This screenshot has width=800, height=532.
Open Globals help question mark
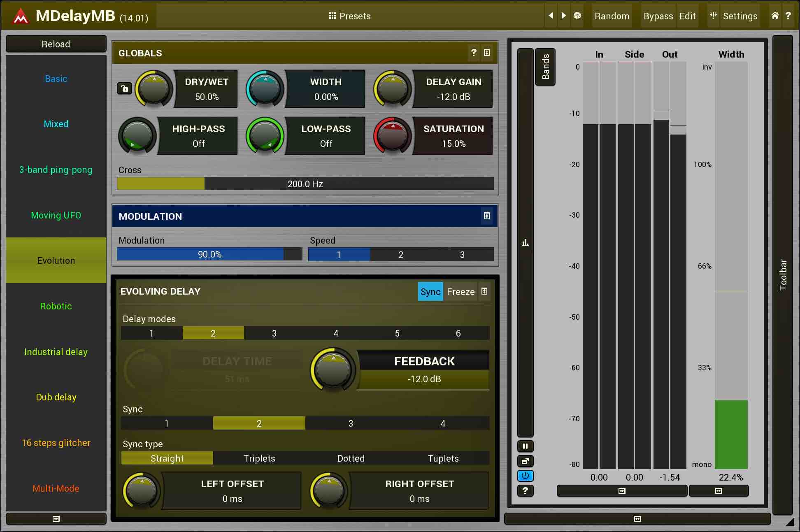474,53
